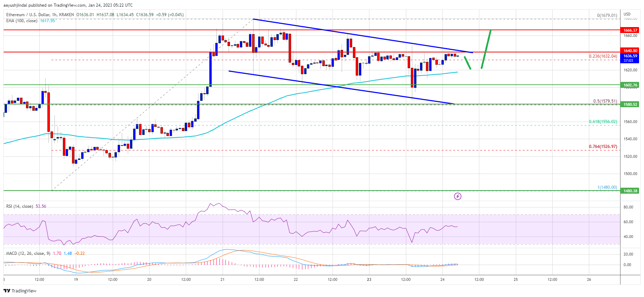Click the Ethereum / U.S. Dollar symbol title
Image resolution: width=644 pixels, height=297 pixels.
pos(40,15)
